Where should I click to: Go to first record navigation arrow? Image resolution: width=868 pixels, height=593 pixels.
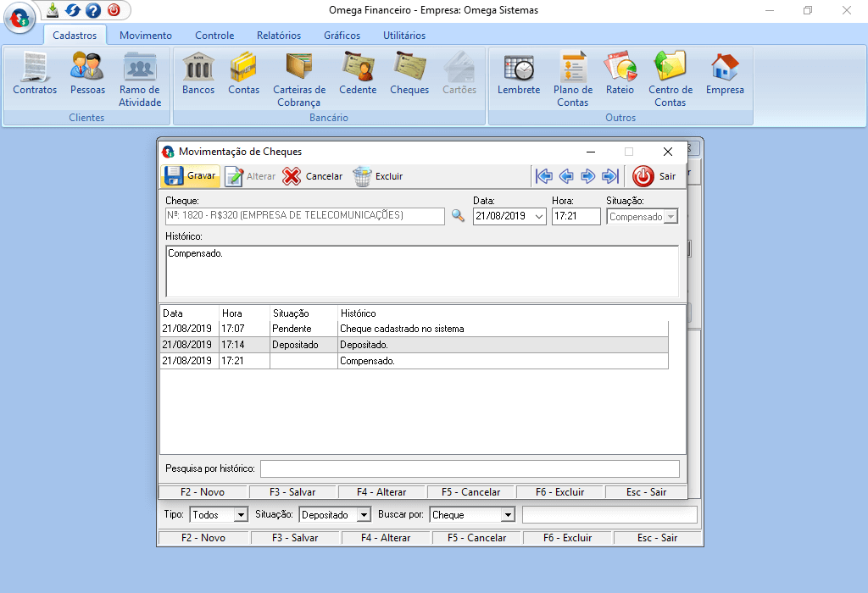coord(544,176)
